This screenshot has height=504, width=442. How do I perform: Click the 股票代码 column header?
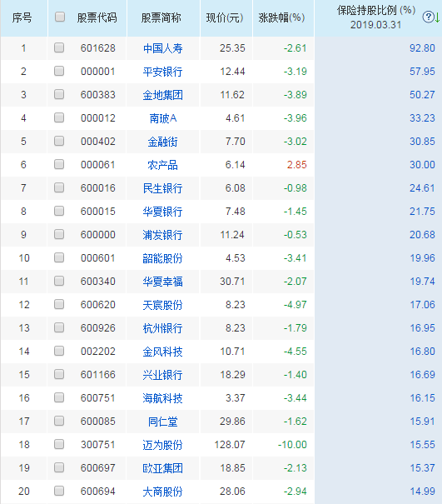[97, 17]
